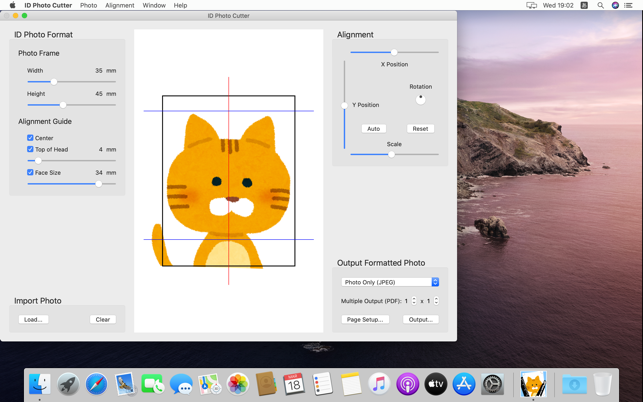
Task: Click the display mirroring menu bar icon
Action: point(531,5)
